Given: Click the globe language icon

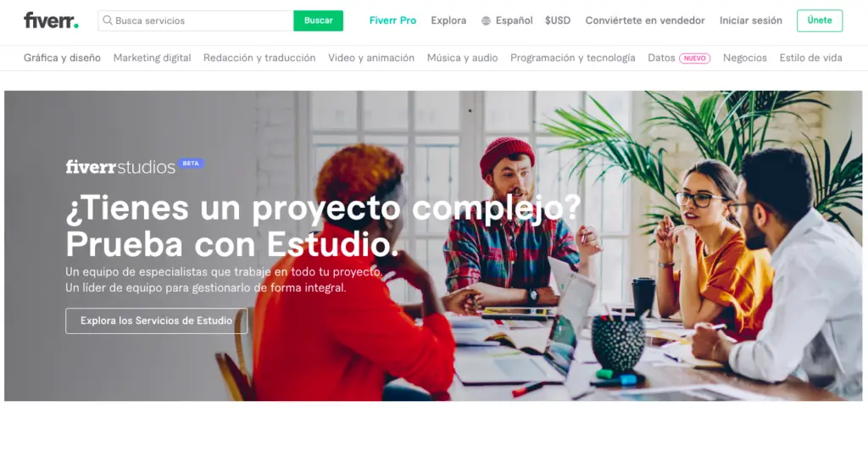Looking at the screenshot, I should [x=486, y=21].
